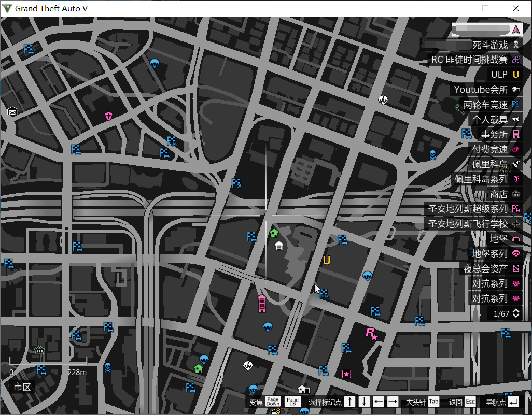The width and height of the screenshot is (532, 415).
Task: Click the pink star square marker
Action: point(346,374)
